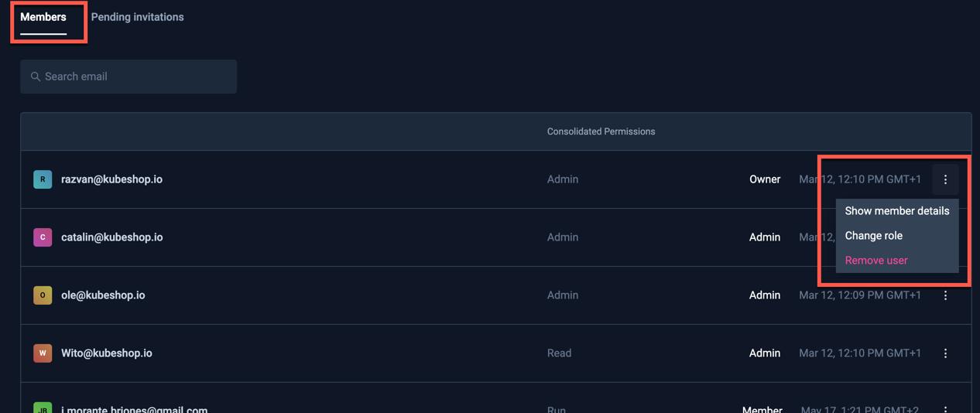Image resolution: width=980 pixels, height=413 pixels.
Task: Click Remove user in the dropdown menu
Action: (875, 261)
